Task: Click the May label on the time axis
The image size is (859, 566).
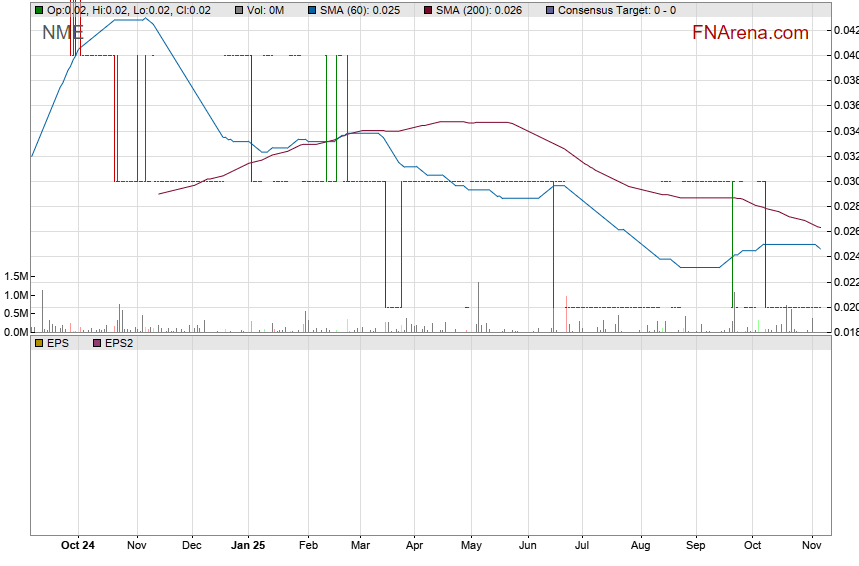Action: pos(471,545)
